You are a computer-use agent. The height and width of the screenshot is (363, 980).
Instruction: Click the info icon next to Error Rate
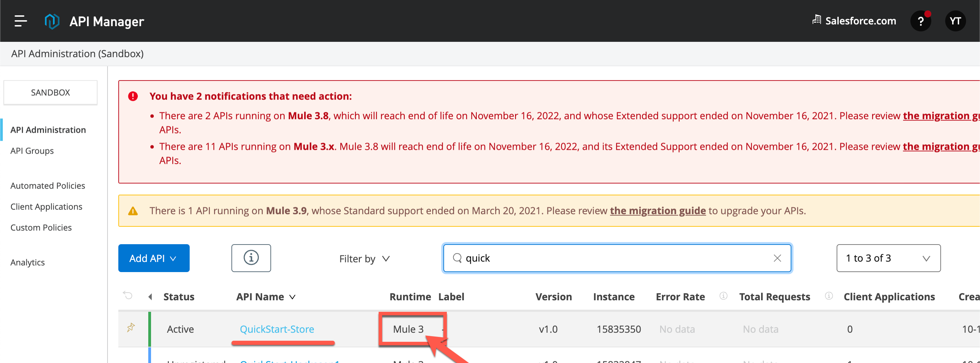click(723, 296)
